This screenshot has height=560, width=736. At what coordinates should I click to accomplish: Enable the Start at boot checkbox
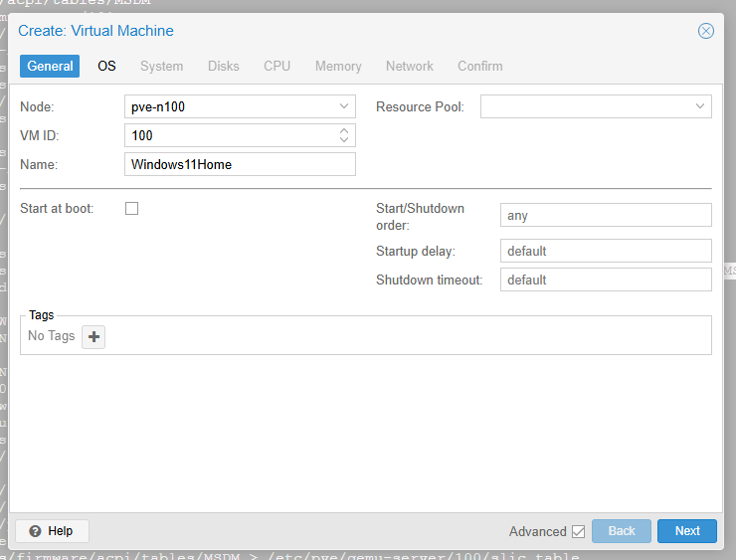point(131,208)
